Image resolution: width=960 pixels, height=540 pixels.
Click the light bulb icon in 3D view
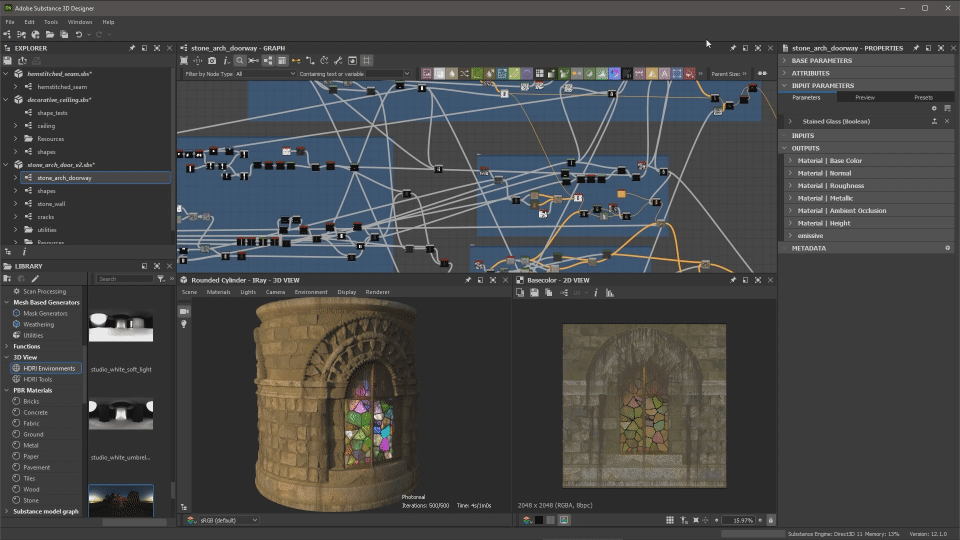[184, 325]
